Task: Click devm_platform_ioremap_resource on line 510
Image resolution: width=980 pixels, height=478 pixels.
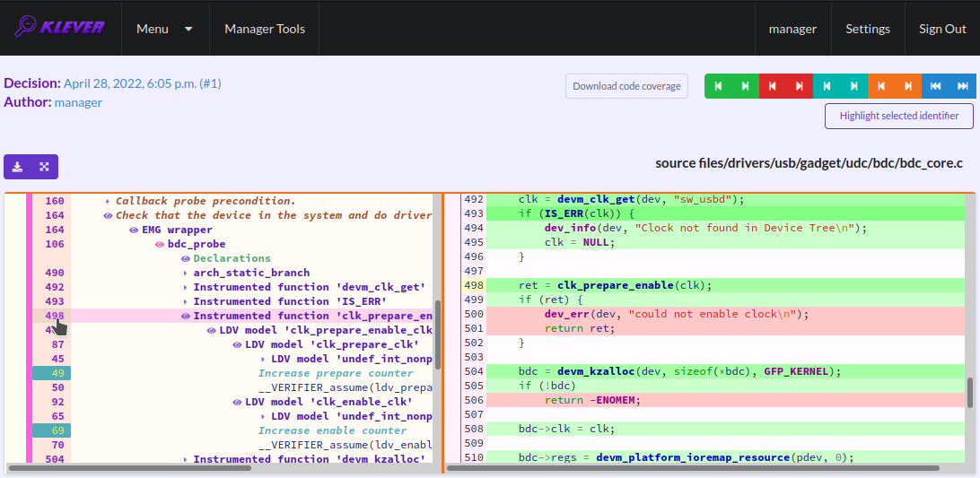Action: (693, 458)
